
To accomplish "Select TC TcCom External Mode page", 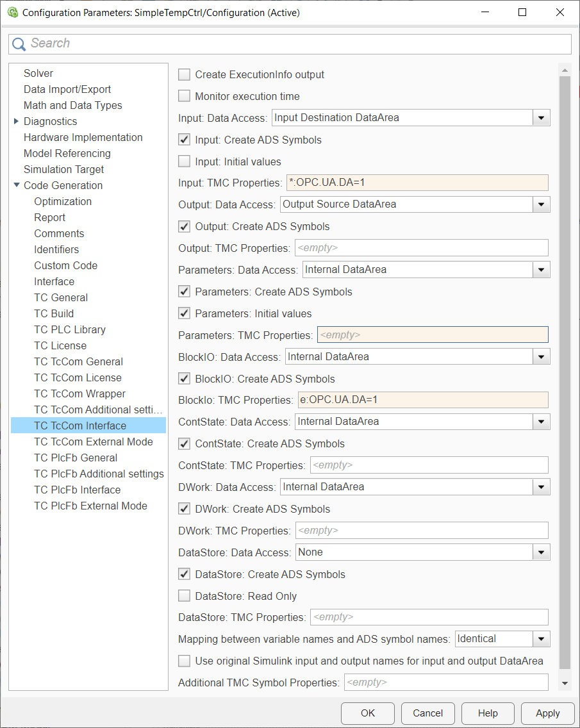I will pyautogui.click(x=94, y=442).
